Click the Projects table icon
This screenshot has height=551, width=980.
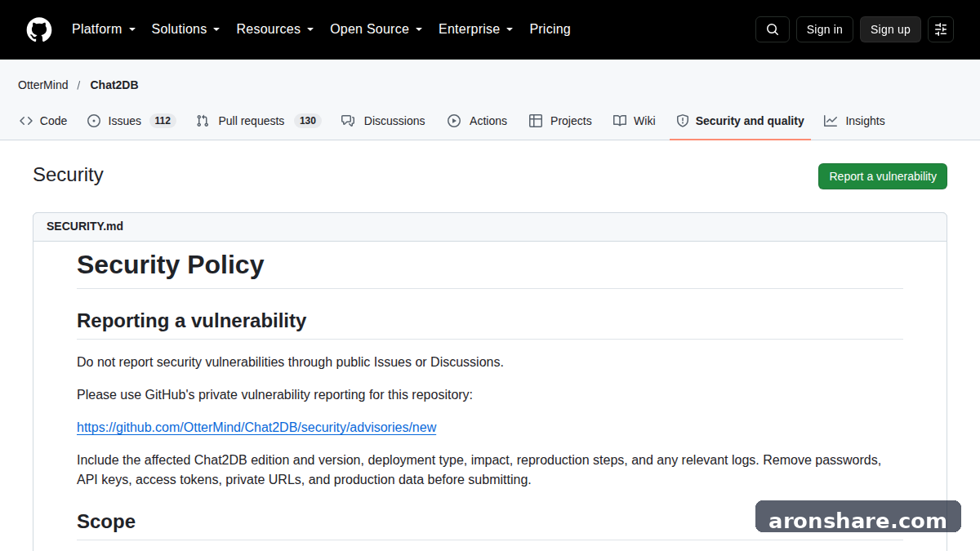(536, 121)
